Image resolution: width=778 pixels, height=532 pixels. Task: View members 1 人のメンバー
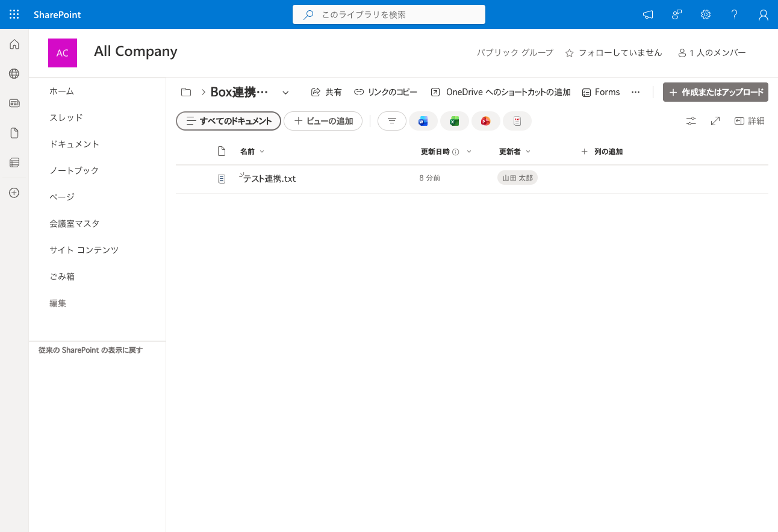pyautogui.click(x=712, y=53)
